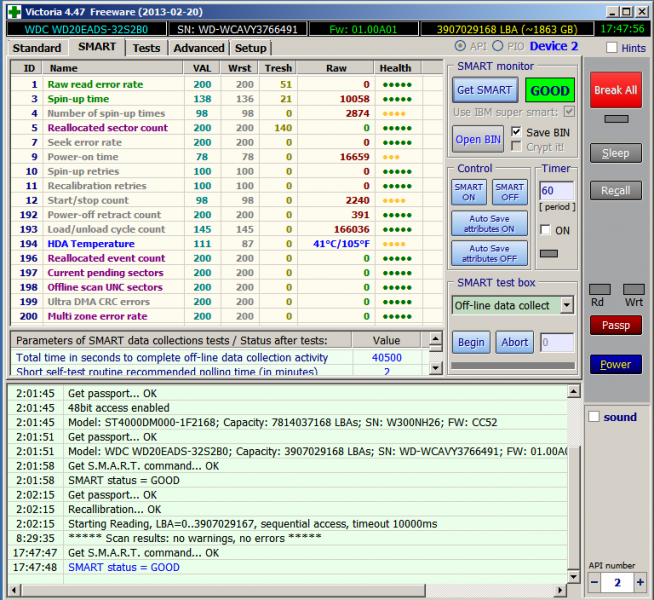The height and width of the screenshot is (600, 654).
Task: Click Begin in SMART test box
Action: 470,342
